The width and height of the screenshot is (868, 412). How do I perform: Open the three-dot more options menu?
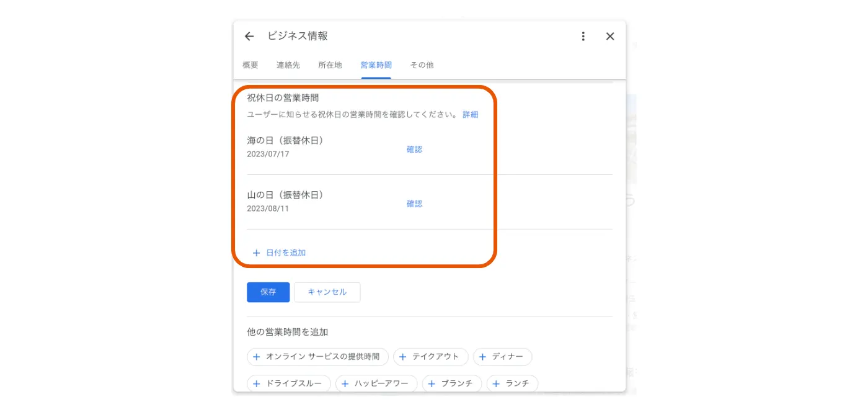click(583, 37)
